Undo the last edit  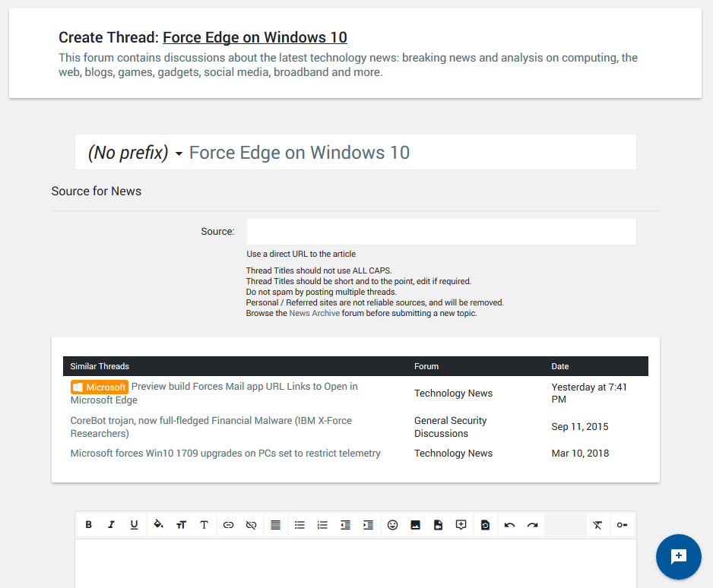510,525
